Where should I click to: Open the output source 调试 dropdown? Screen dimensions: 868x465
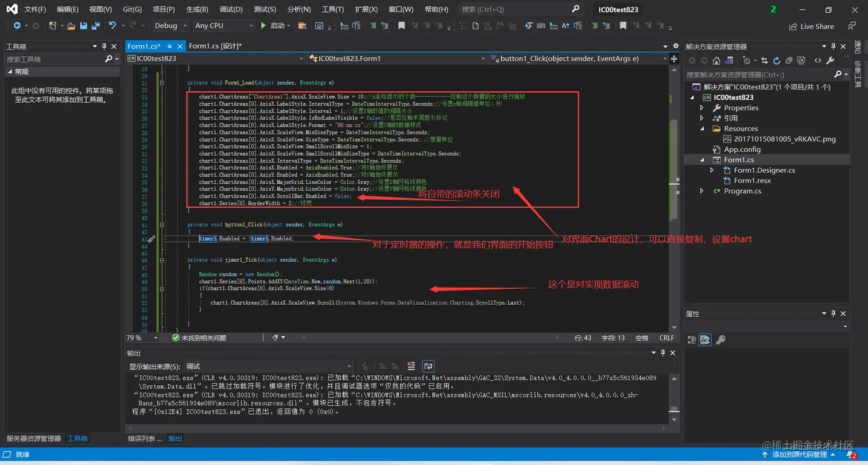coord(269,366)
